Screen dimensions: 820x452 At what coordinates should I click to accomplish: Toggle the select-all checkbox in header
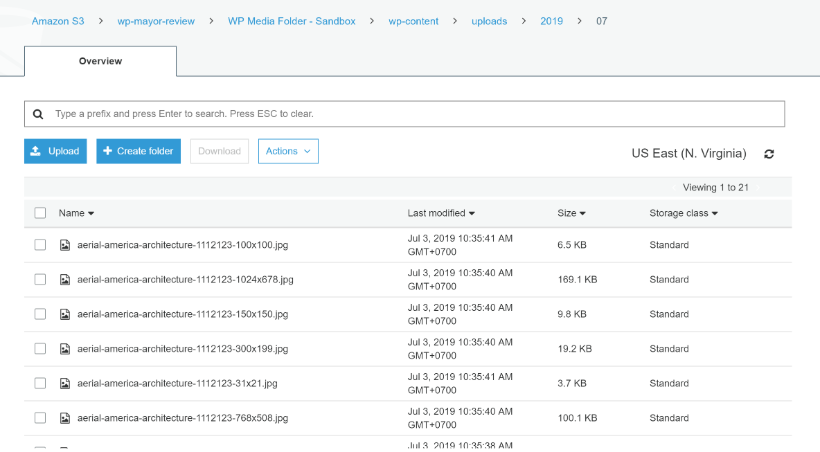40,213
